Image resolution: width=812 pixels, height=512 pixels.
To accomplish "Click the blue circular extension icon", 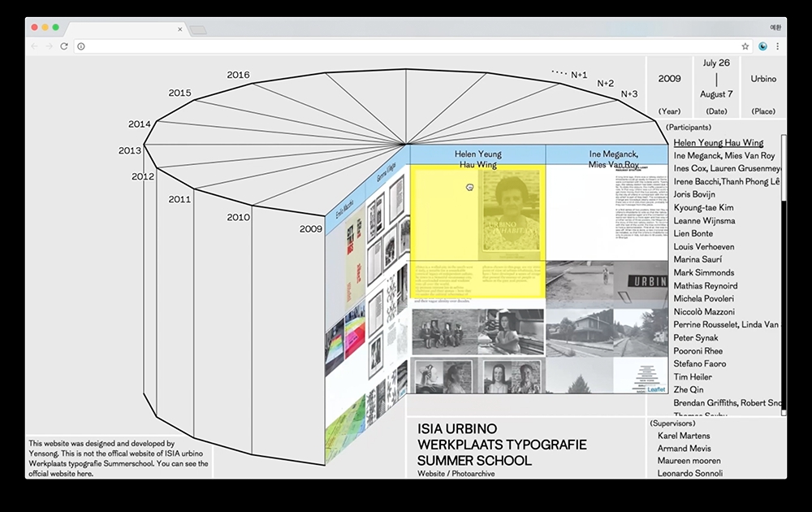I will [x=762, y=46].
